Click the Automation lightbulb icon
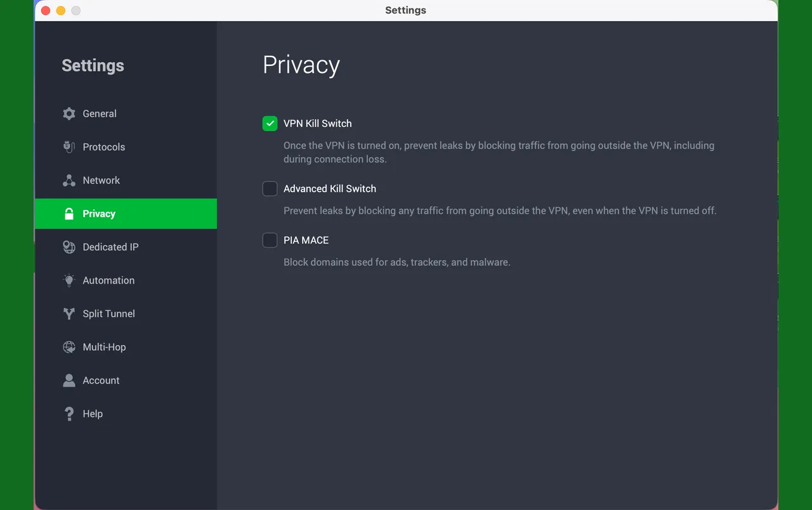This screenshot has width=812, height=510. tap(69, 280)
